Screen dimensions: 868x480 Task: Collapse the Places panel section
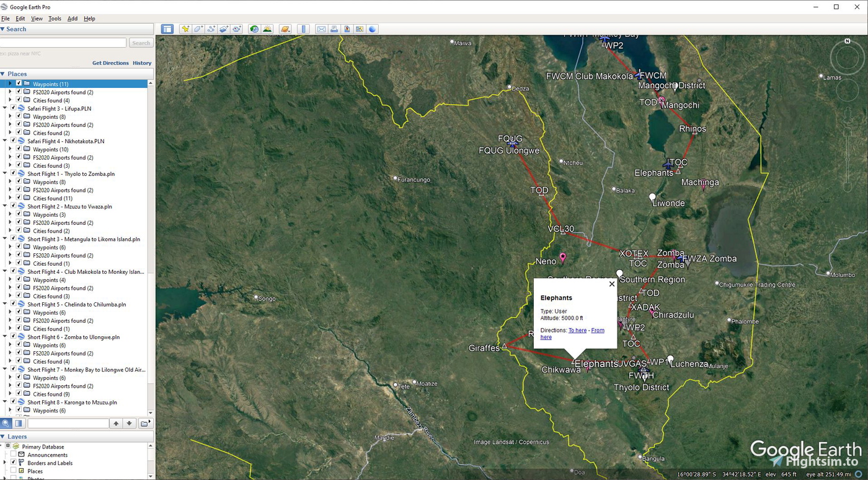tap(2, 74)
